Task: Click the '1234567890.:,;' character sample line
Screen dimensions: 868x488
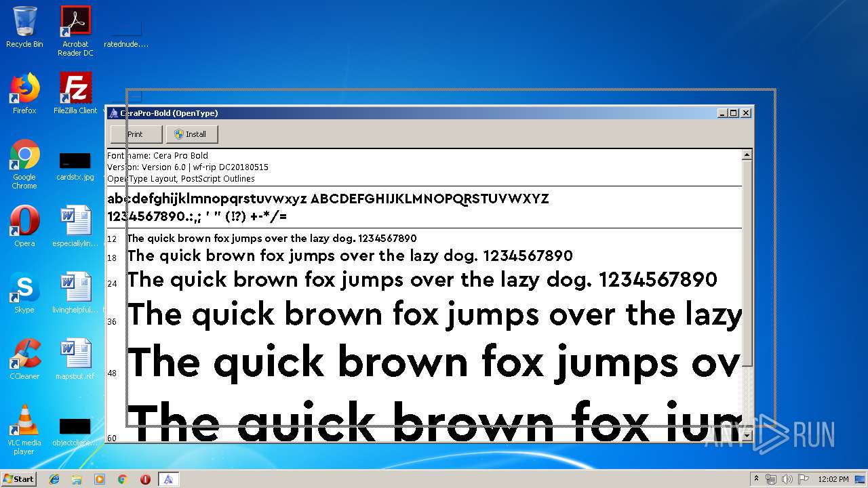Action: tap(197, 217)
